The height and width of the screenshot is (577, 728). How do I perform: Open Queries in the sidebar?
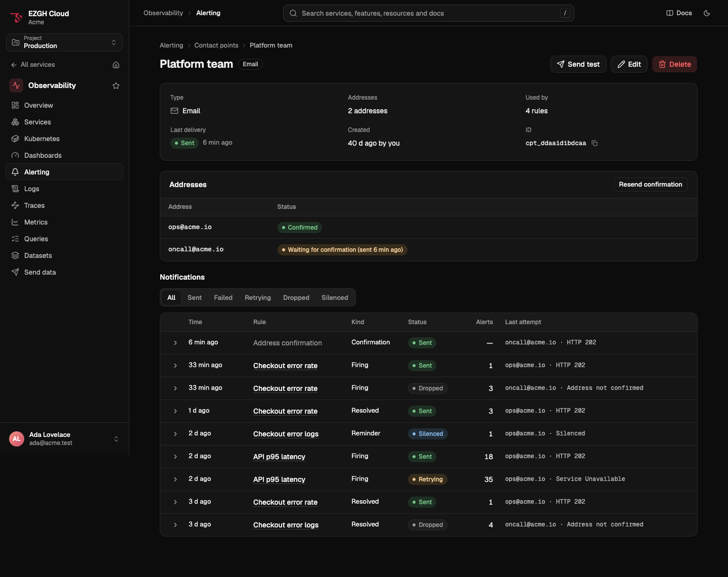coord(64,239)
